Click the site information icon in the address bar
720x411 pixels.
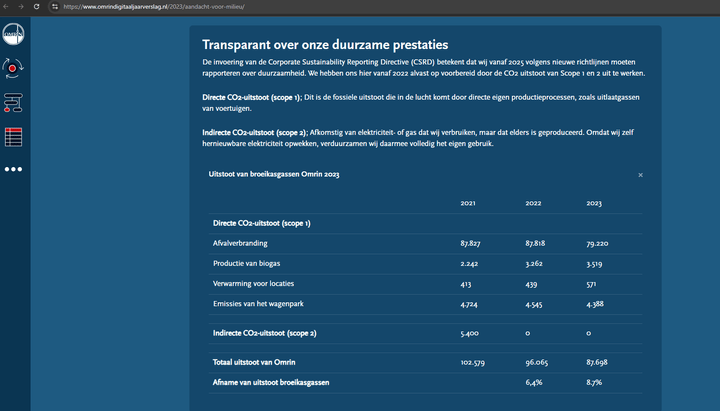tap(55, 6)
